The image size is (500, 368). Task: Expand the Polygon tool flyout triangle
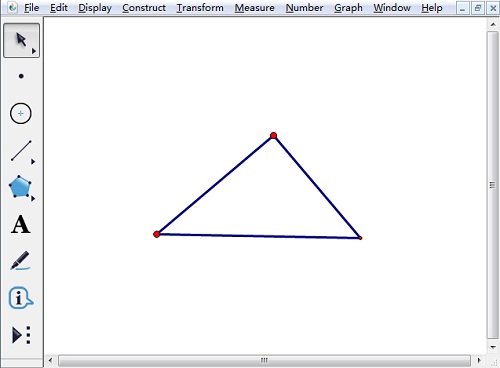click(x=33, y=199)
